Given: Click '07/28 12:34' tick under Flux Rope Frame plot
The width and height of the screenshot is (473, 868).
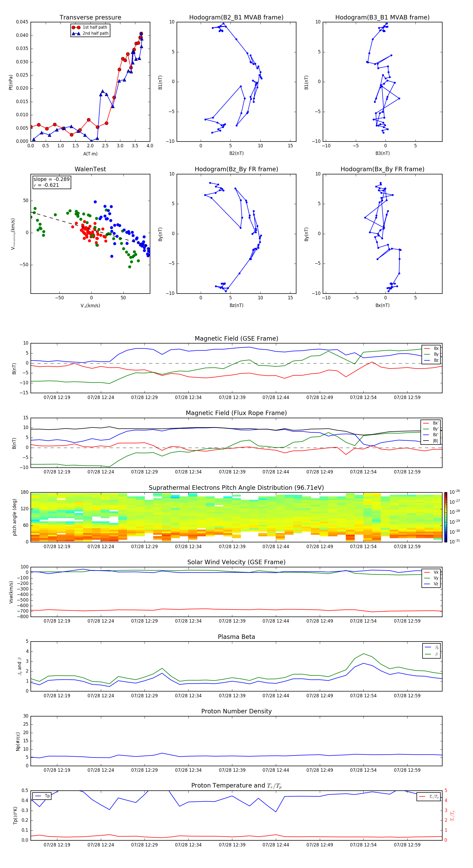Looking at the screenshot, I should (x=188, y=472).
